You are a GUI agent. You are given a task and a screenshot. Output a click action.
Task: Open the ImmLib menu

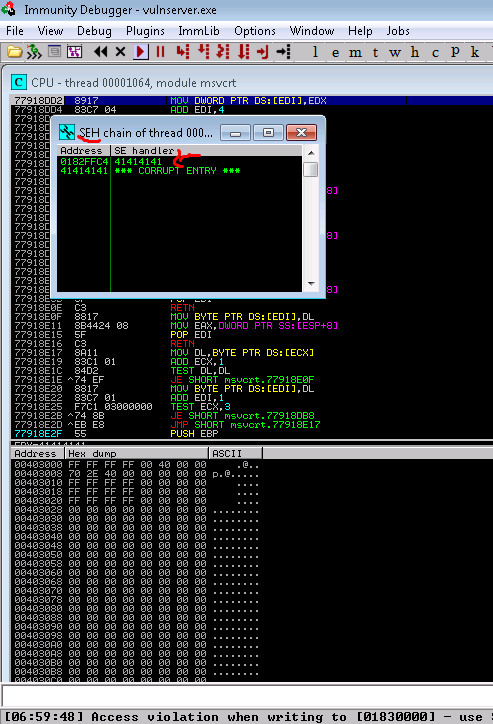pos(198,31)
